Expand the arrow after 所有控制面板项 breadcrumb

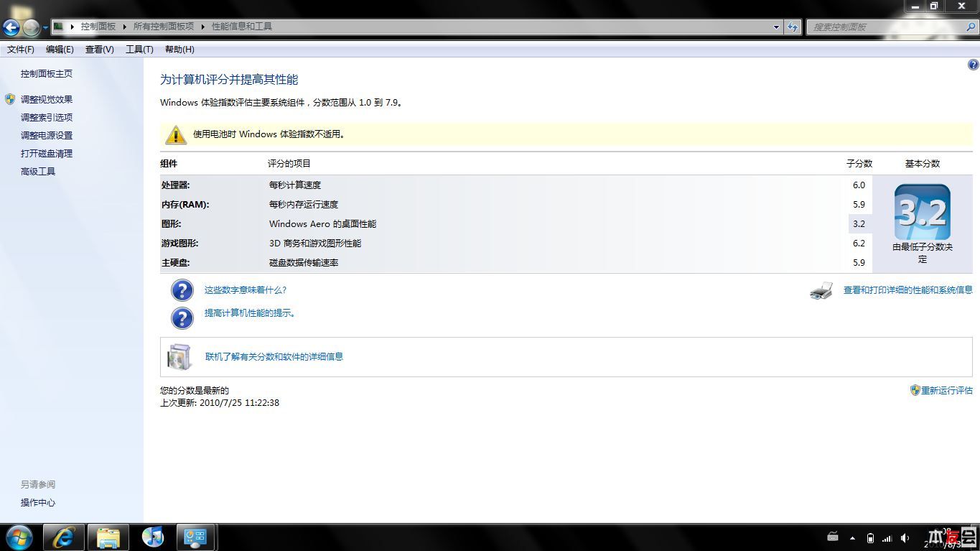tap(203, 27)
